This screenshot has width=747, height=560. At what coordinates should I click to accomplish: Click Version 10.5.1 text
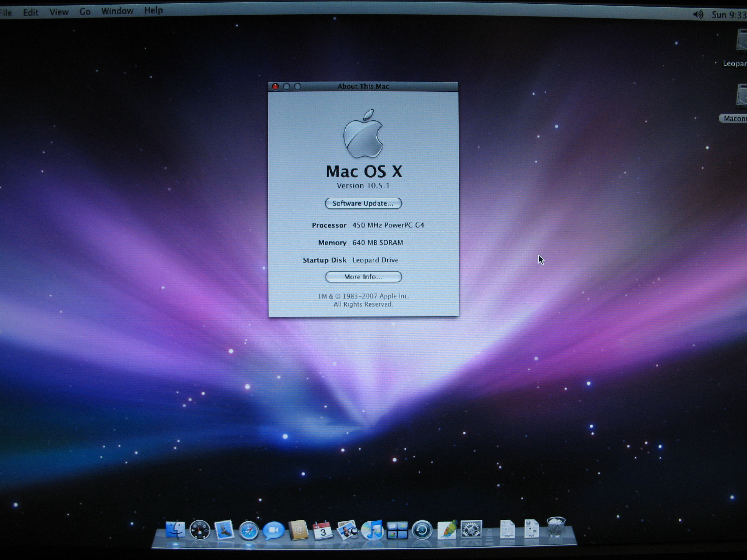tap(363, 186)
